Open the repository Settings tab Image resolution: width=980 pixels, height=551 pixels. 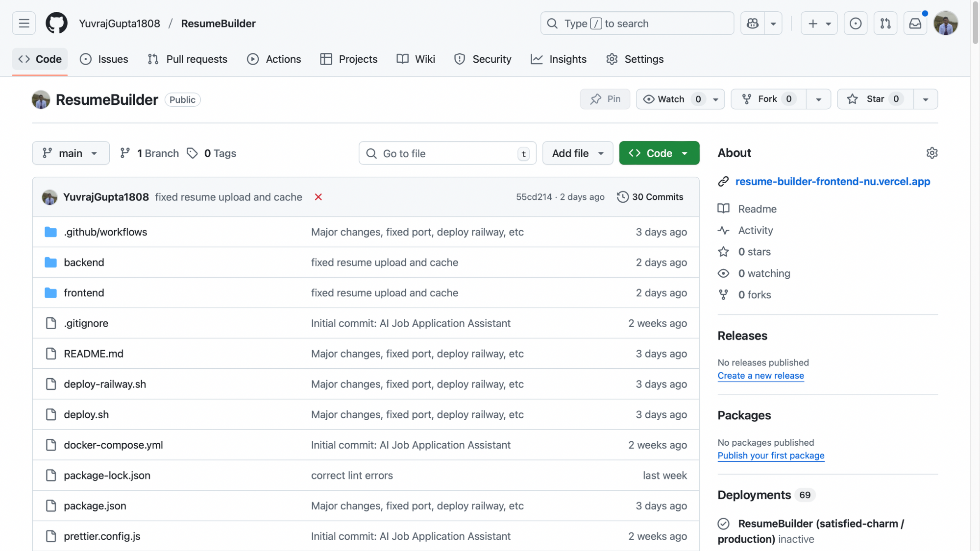(635, 59)
